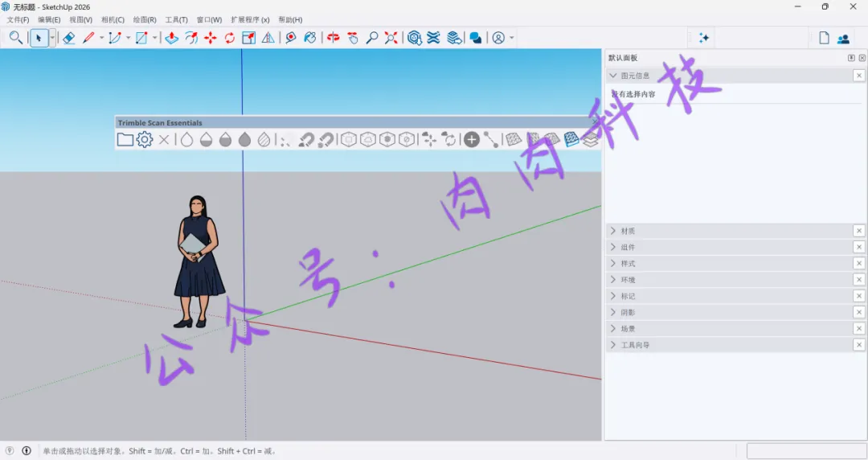
Task: Choose the Flip mirror tool
Action: point(268,38)
